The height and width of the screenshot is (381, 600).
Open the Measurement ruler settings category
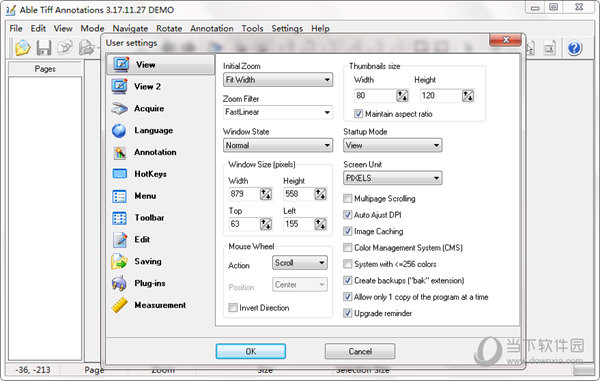coord(160,305)
